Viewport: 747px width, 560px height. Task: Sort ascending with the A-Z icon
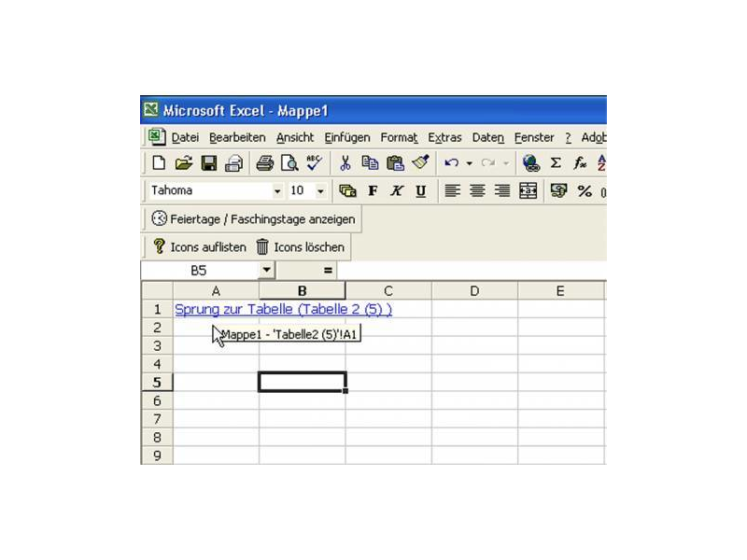pos(601,163)
